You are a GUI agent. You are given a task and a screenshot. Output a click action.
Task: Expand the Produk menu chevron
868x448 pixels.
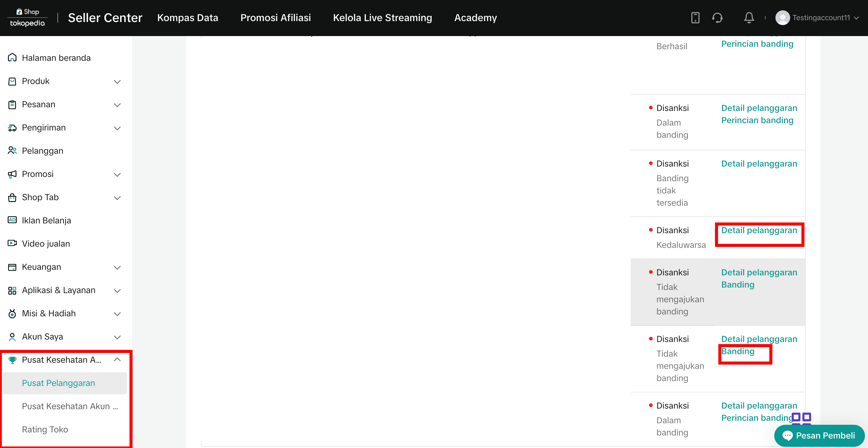point(117,82)
